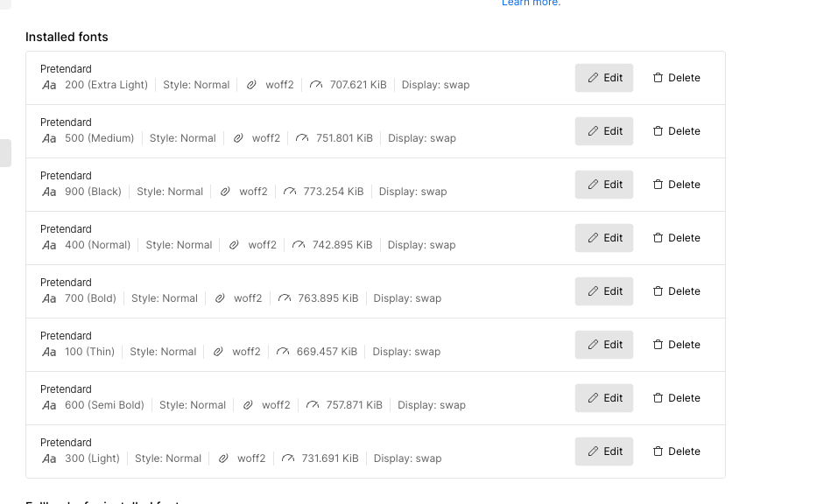Edit the Pretendard 200 Extra Light font
The image size is (824, 504).
[x=604, y=78]
